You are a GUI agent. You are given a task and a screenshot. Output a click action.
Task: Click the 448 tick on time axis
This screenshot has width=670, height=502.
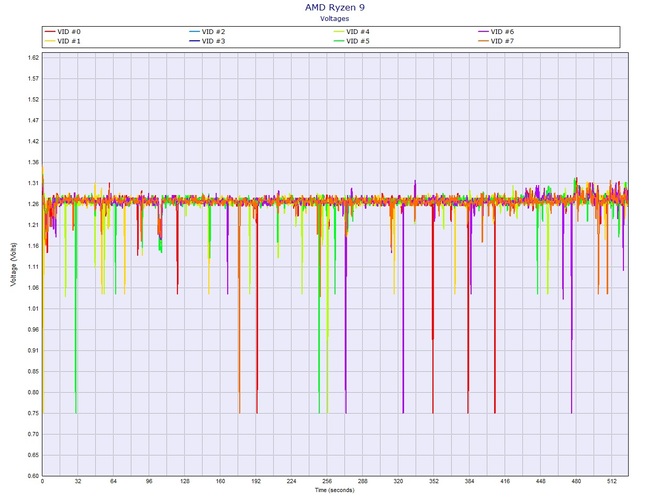(541, 481)
